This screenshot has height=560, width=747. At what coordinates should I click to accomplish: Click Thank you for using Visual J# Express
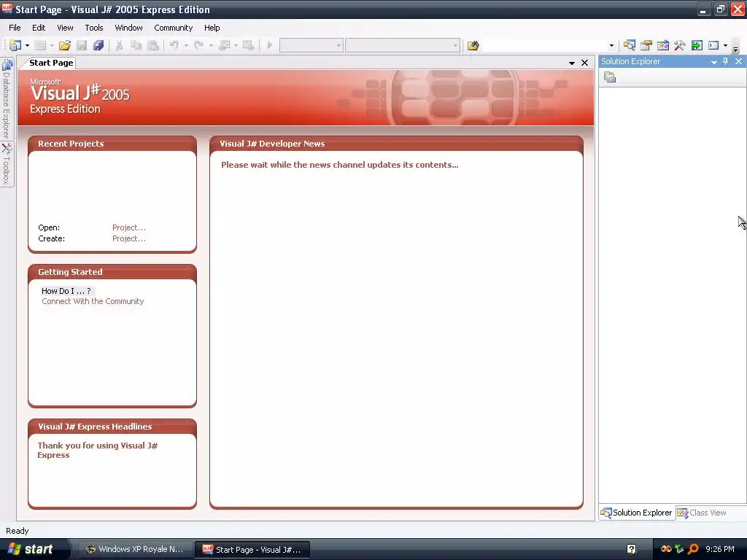point(97,450)
